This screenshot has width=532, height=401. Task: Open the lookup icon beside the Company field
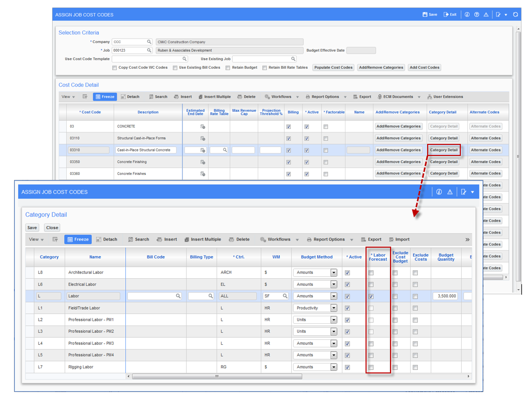[149, 42]
